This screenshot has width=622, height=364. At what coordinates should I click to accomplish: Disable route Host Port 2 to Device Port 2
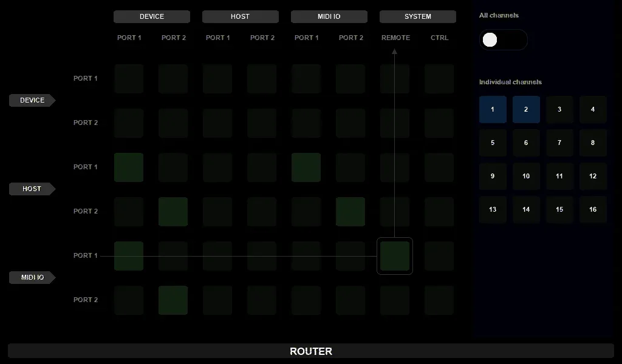tap(173, 212)
